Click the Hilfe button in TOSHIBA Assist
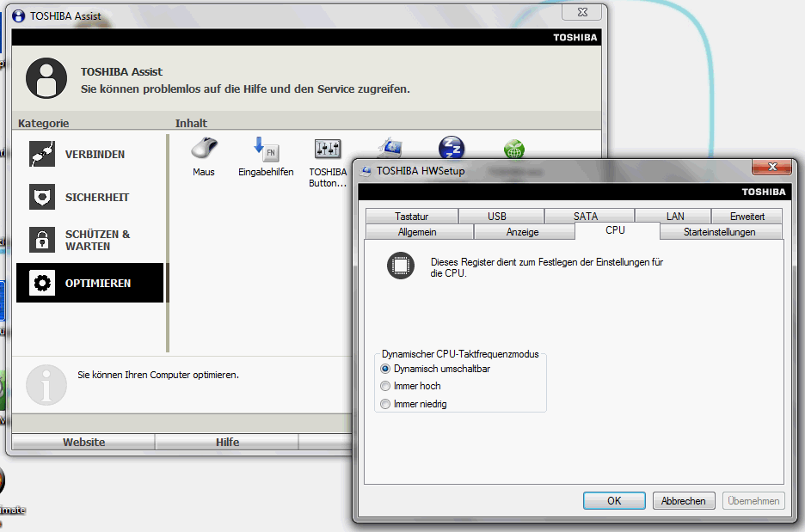The image size is (805, 532). click(227, 442)
